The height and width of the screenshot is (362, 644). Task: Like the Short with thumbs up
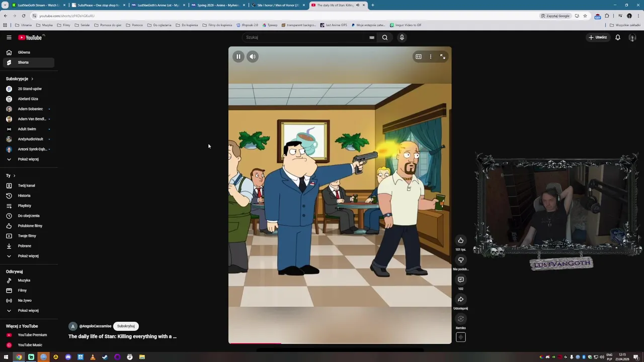point(460,240)
